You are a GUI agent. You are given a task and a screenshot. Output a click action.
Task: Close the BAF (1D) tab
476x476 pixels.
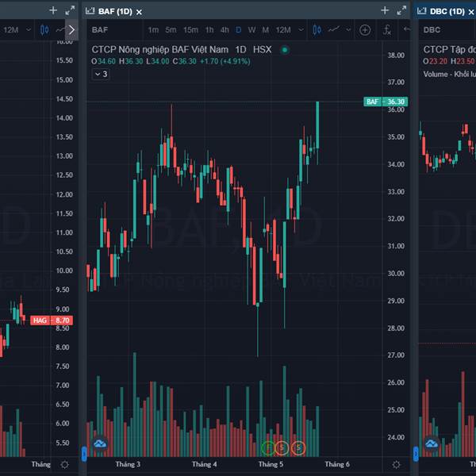click(140, 12)
